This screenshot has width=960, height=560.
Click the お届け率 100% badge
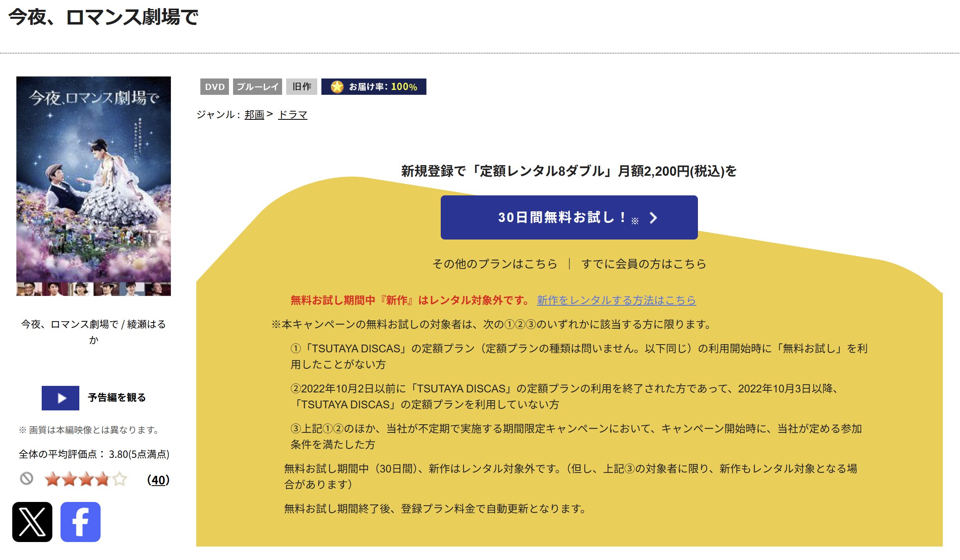[374, 87]
